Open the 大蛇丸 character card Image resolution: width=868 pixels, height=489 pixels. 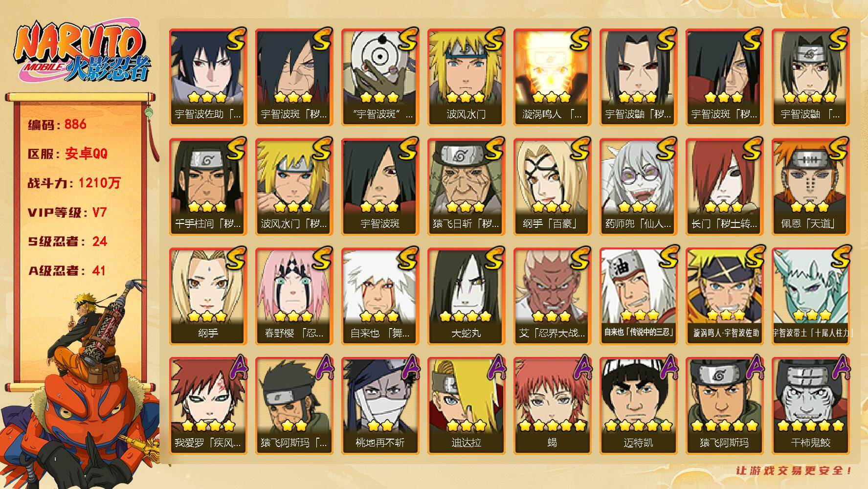(x=466, y=296)
